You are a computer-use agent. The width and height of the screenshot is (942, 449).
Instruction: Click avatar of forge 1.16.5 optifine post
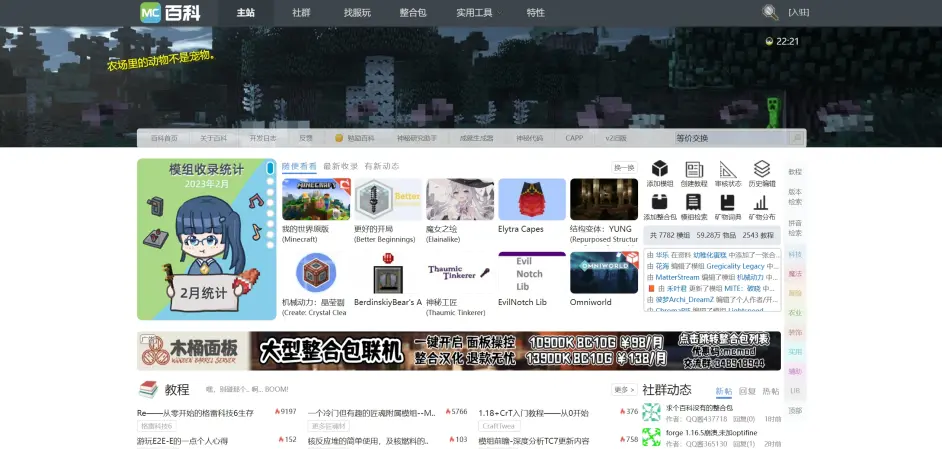tap(651, 437)
